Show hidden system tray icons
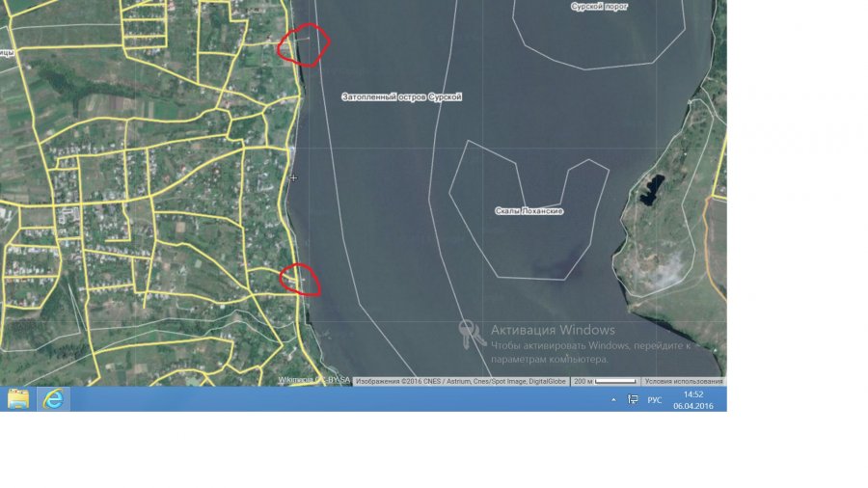The image size is (868, 488). [613, 399]
